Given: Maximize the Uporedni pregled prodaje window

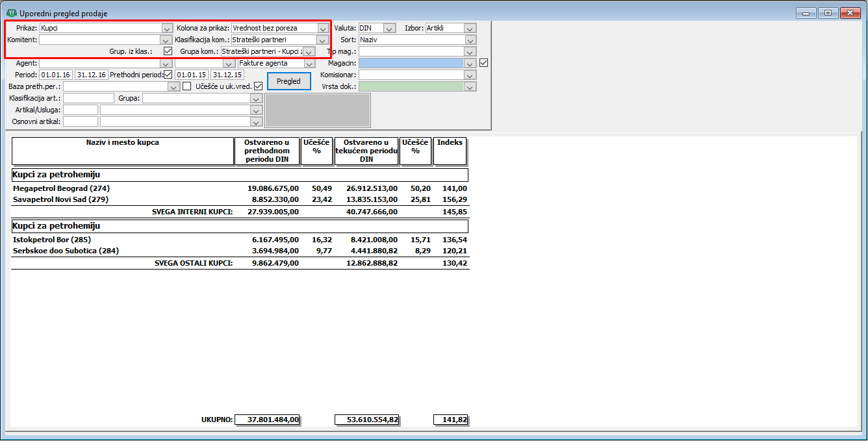Looking at the screenshot, I should pos(828,13).
